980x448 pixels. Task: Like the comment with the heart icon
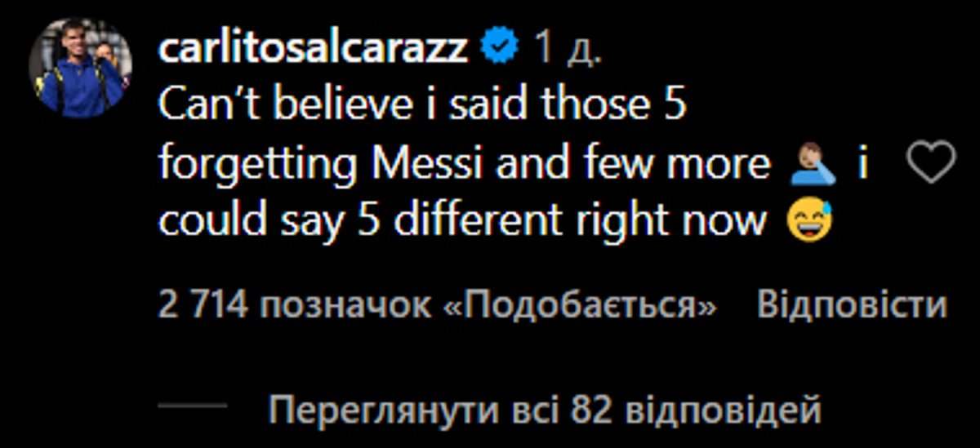click(932, 162)
